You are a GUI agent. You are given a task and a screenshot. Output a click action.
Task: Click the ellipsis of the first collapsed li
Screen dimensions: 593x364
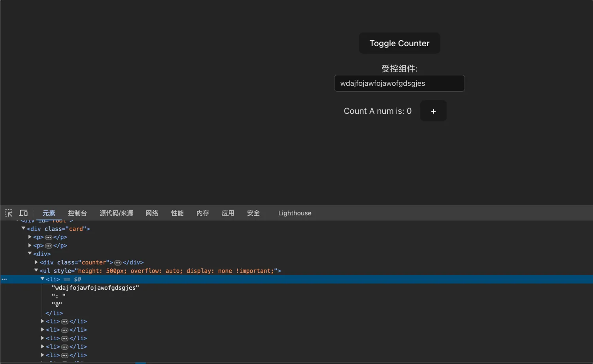(x=64, y=321)
